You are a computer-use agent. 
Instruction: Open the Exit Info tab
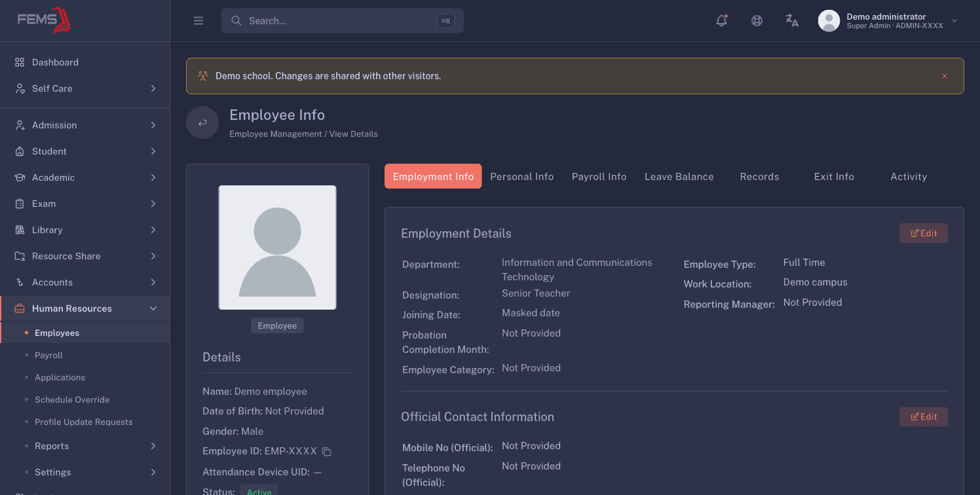point(834,177)
